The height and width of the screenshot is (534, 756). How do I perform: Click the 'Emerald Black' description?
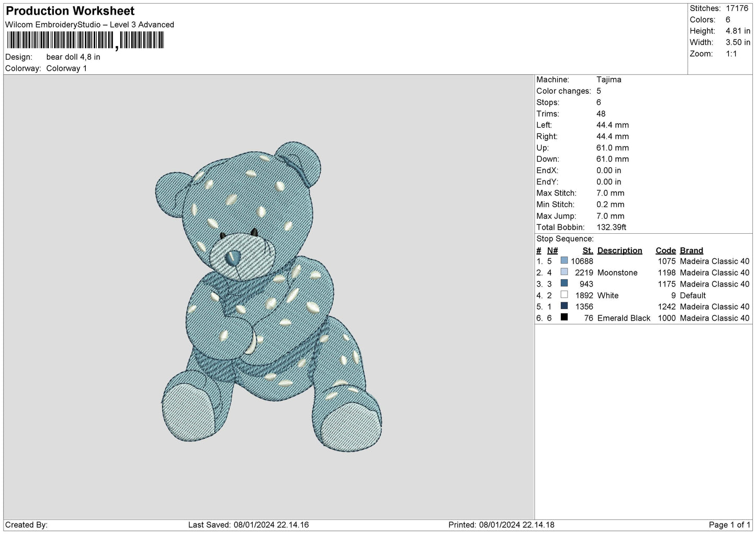624,318
